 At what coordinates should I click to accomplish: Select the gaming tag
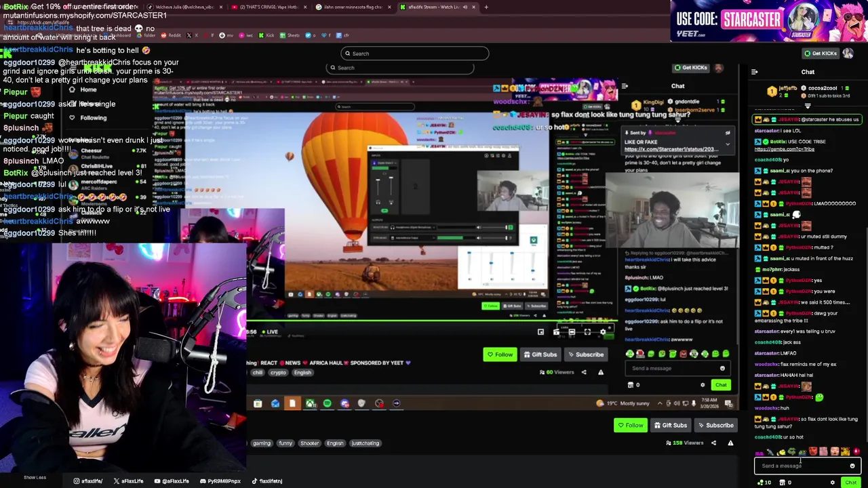(x=261, y=443)
